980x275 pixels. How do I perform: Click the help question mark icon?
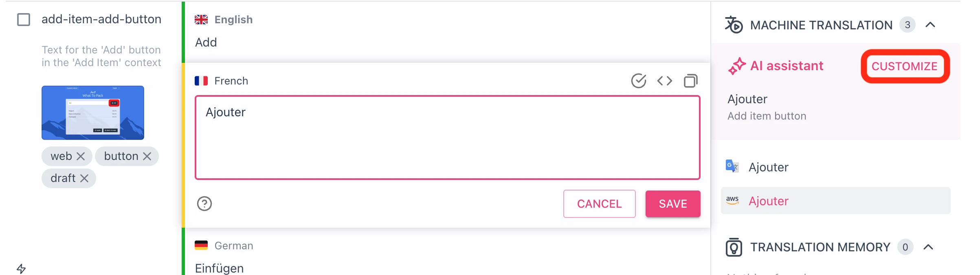click(x=204, y=204)
